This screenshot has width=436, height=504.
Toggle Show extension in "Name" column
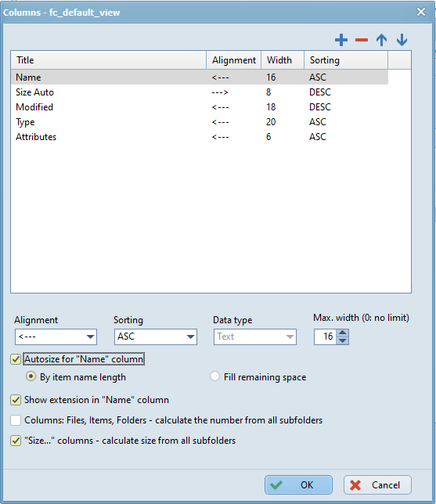[16, 400]
